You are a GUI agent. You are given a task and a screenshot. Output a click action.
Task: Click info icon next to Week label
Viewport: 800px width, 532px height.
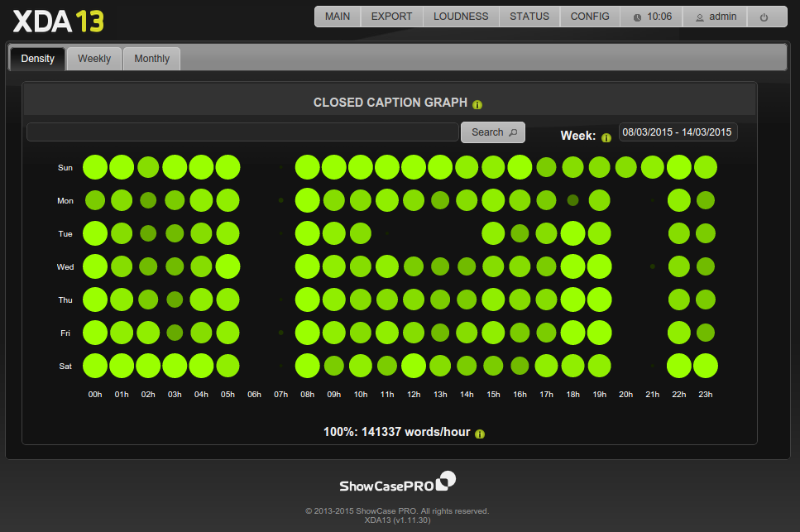(x=606, y=137)
